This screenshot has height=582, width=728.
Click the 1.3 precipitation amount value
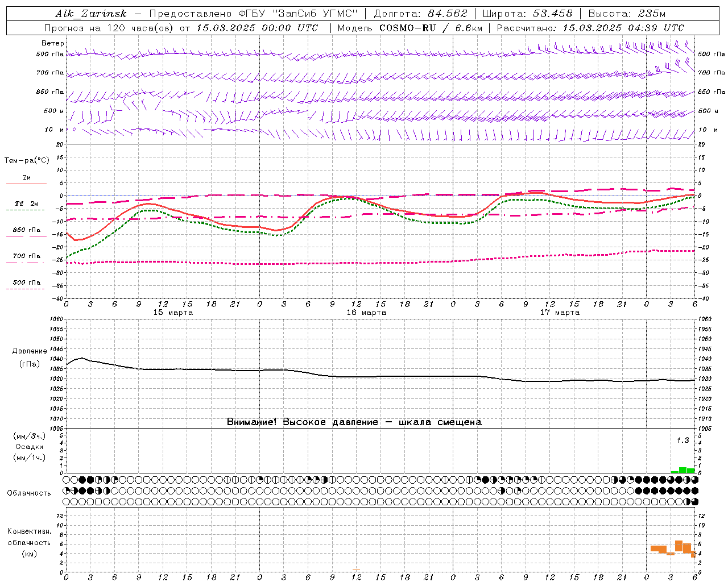pos(682,440)
